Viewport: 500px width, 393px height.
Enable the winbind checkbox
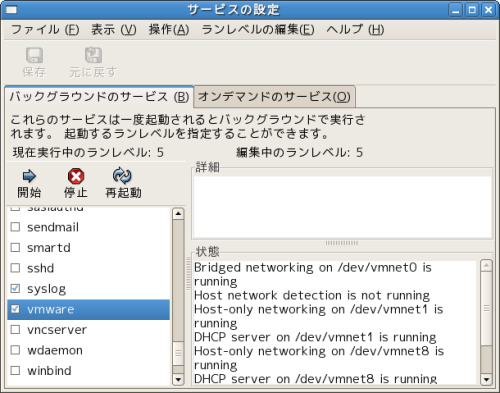tap(15, 370)
